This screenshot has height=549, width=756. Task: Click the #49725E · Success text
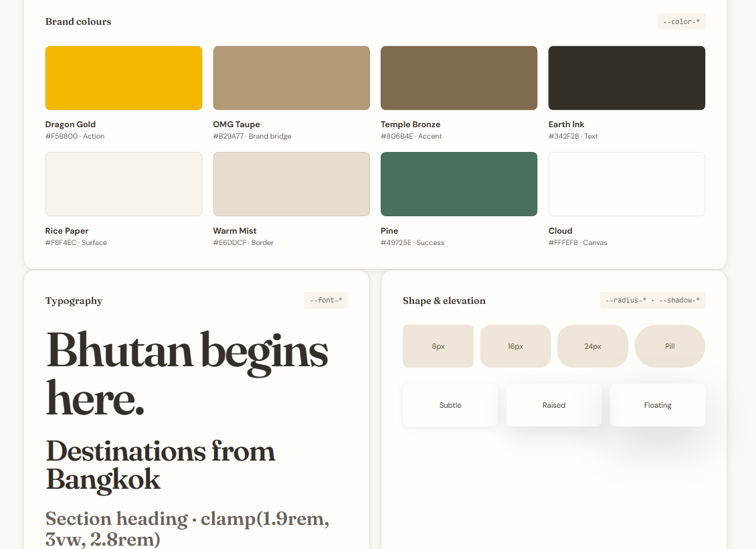point(412,242)
